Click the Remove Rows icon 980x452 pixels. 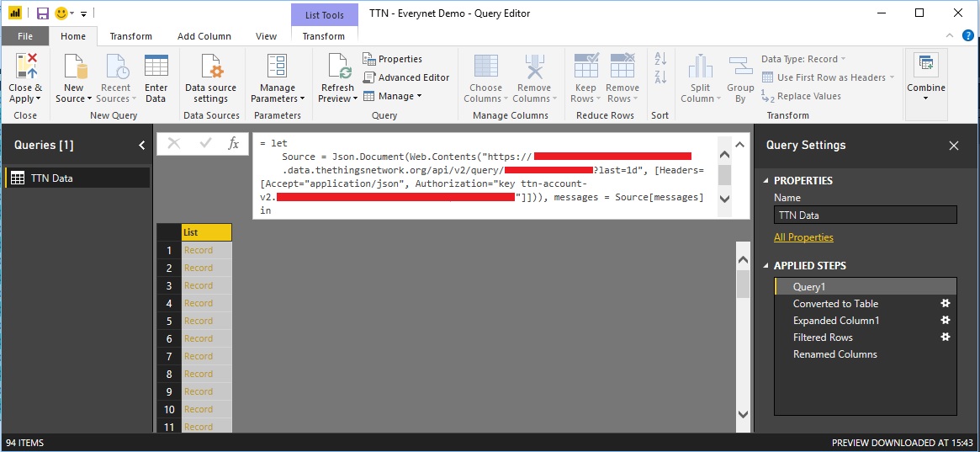tap(622, 66)
